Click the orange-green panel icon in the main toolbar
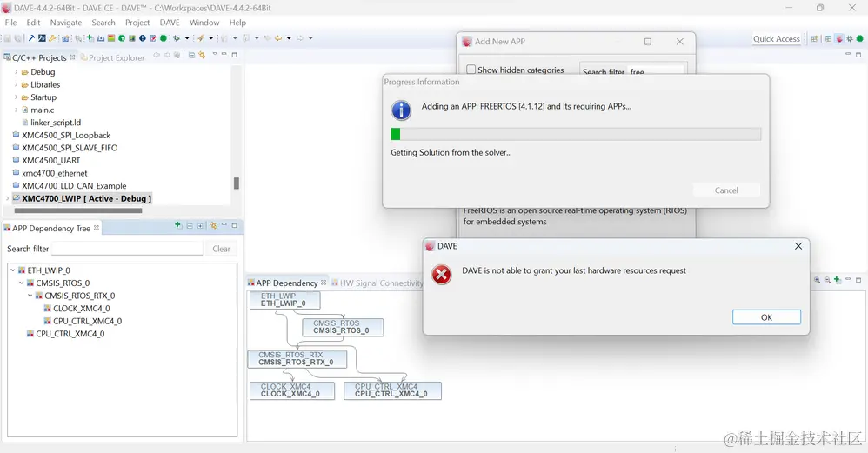868x453 pixels. pyautogui.click(x=111, y=38)
